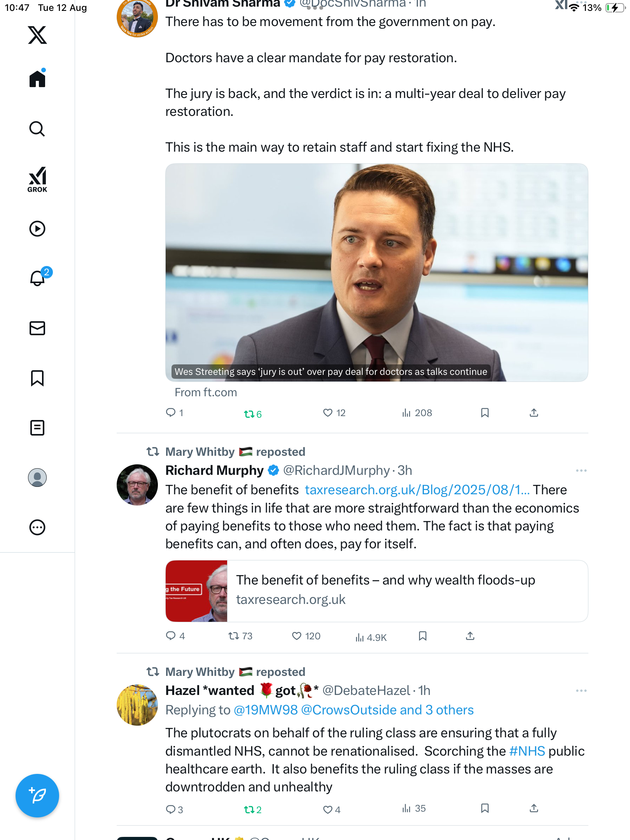Screen dimensions: 630x840
Task: Open the Notifications bell
Action: pos(37,278)
